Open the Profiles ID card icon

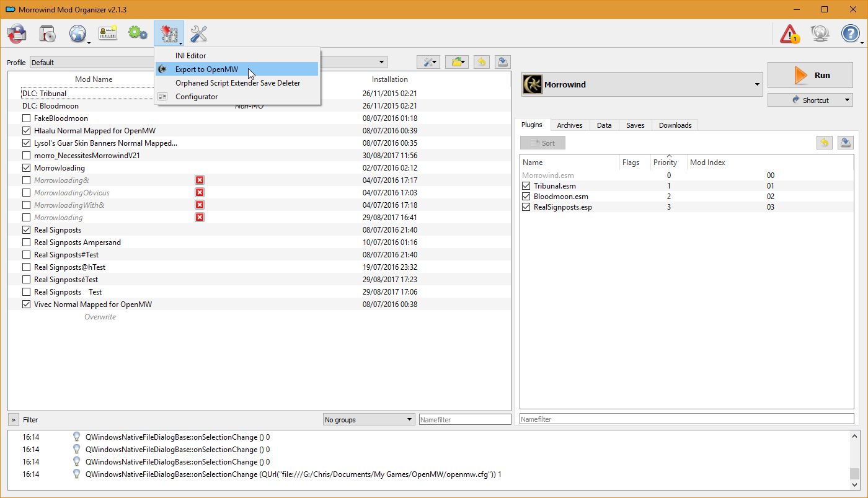pyautogui.click(x=108, y=33)
